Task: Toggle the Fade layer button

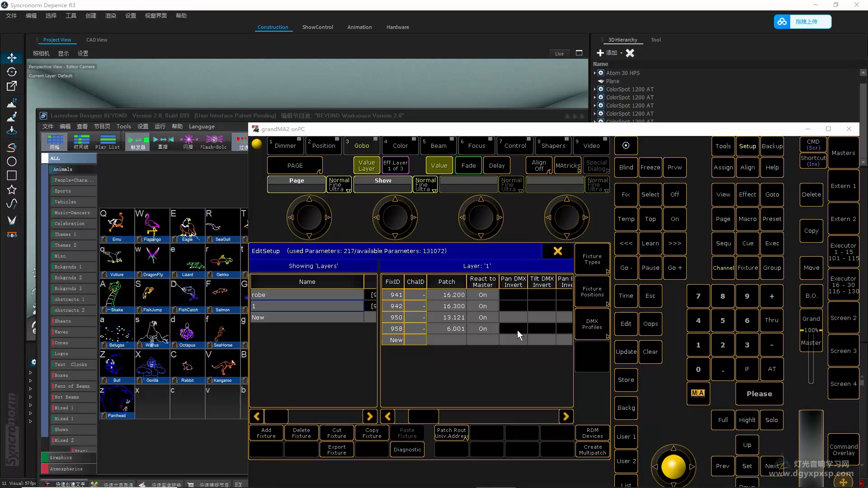Action: pyautogui.click(x=468, y=165)
